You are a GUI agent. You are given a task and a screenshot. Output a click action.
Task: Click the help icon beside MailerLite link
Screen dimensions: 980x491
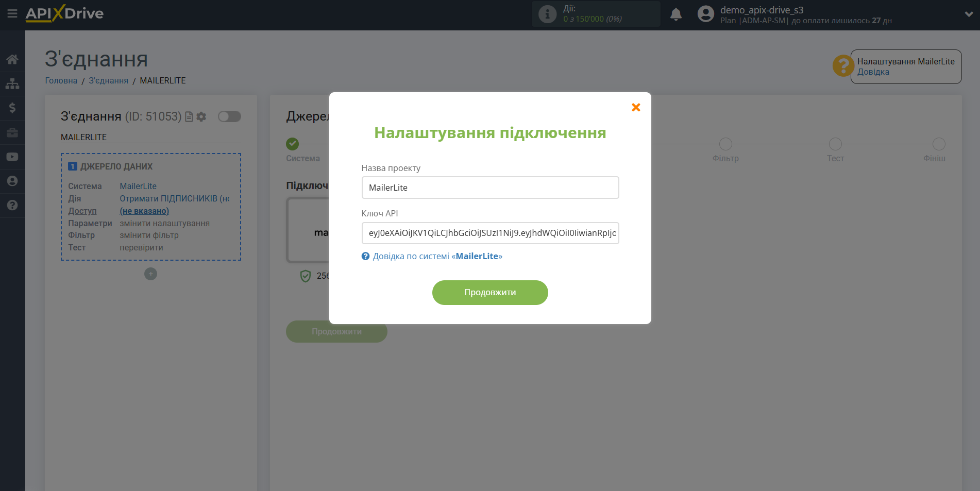point(365,256)
